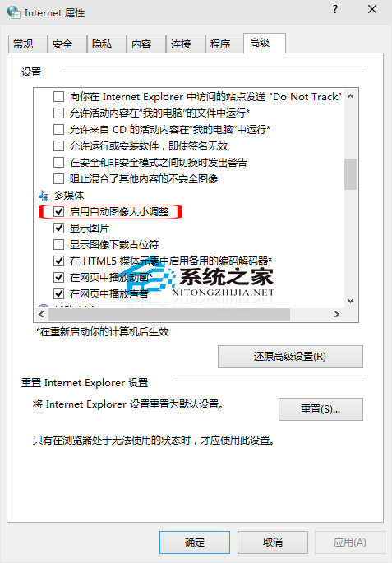Click the 还原高级设置(R) button
Viewport: 392px width, 563px height.
pos(290,357)
